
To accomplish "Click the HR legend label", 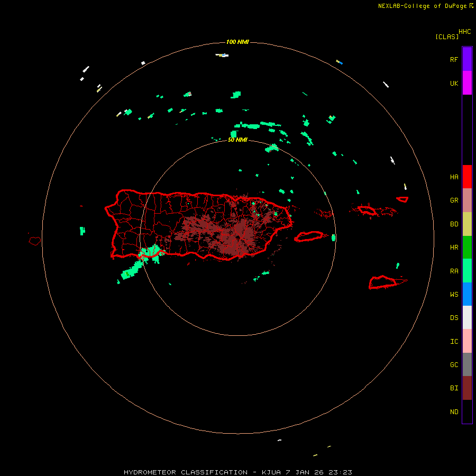I will pyautogui.click(x=454, y=248).
